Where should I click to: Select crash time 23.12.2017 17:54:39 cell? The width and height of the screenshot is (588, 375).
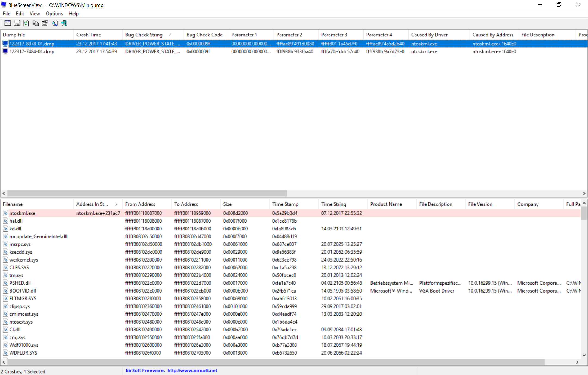click(97, 51)
